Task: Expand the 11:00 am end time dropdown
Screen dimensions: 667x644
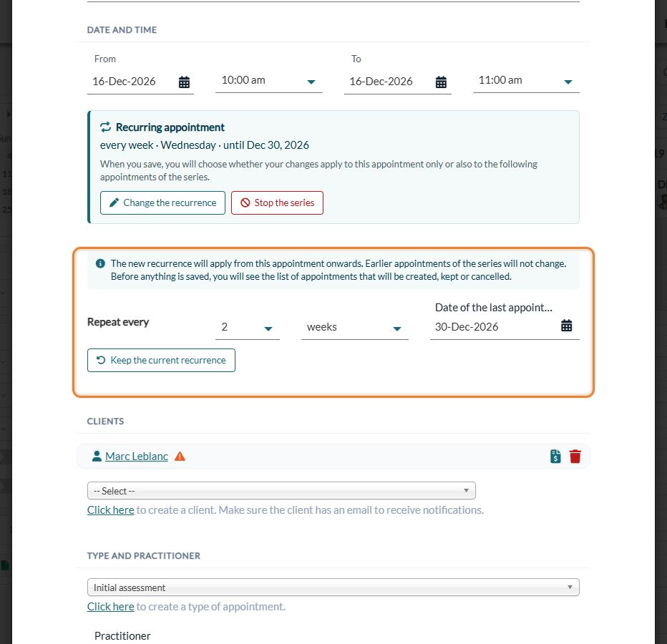Action: (x=526, y=81)
